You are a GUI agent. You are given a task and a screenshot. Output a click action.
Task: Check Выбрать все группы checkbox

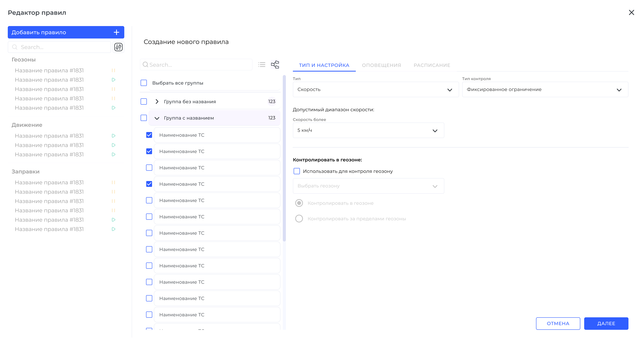tap(144, 83)
